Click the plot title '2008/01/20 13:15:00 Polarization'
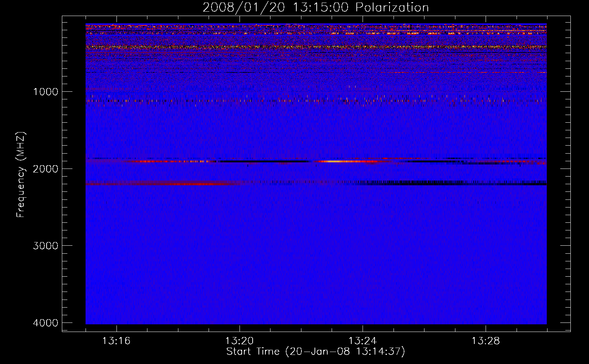Screen dimensions: 589x364 coord(316,8)
